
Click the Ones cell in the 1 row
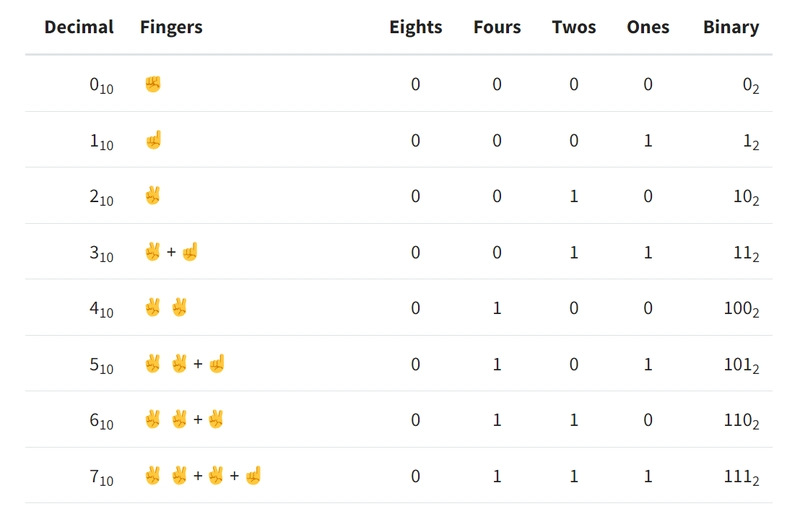648,140
